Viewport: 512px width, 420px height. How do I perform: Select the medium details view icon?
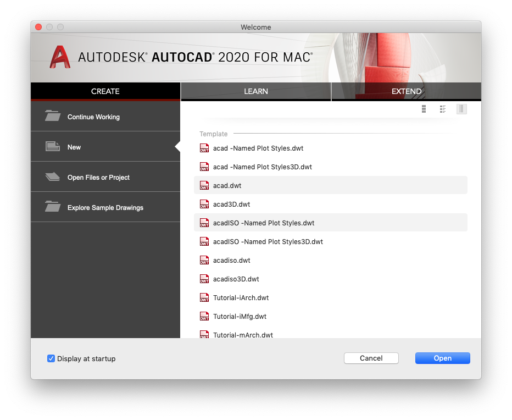coord(443,109)
